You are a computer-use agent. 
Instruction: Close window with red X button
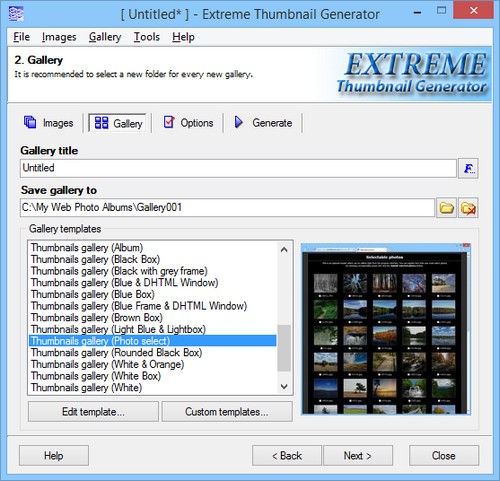pos(473,10)
